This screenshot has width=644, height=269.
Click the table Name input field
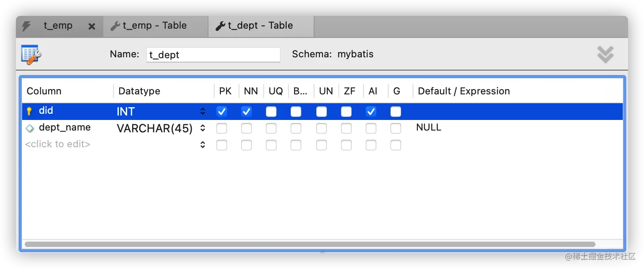(x=213, y=55)
